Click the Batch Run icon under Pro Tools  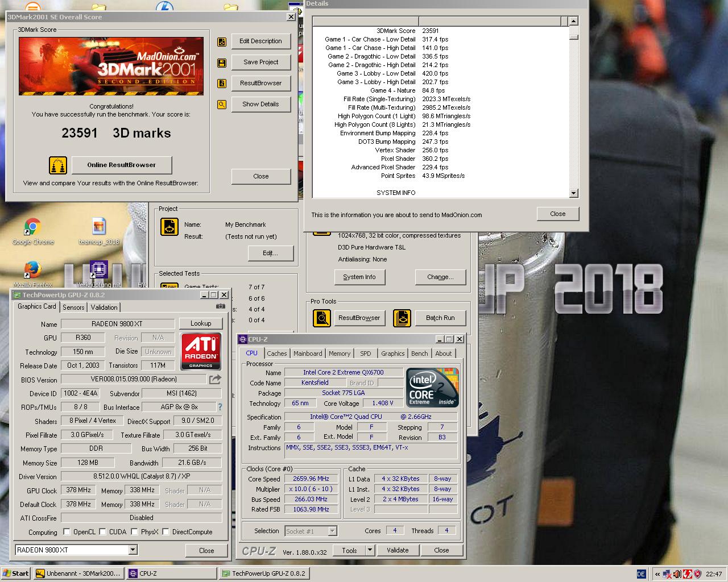point(402,318)
